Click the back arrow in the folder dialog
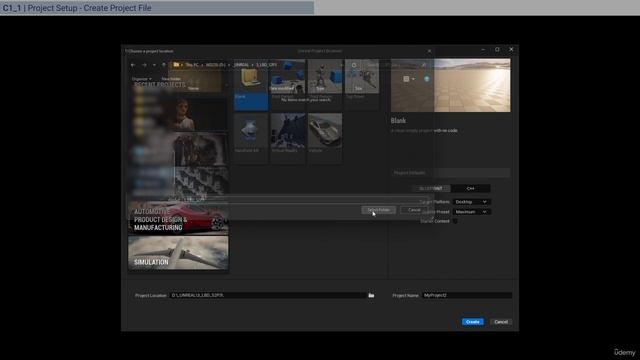Screen dimensions: 640x360 [x=133, y=65]
